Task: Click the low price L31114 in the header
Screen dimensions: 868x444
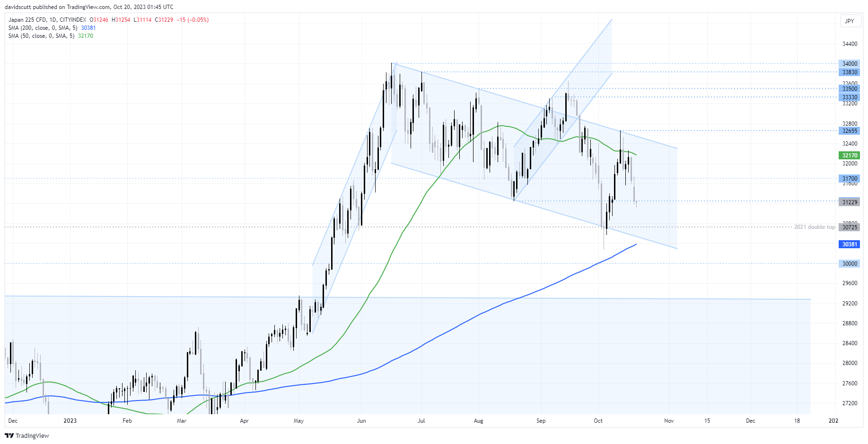Action: (142, 20)
